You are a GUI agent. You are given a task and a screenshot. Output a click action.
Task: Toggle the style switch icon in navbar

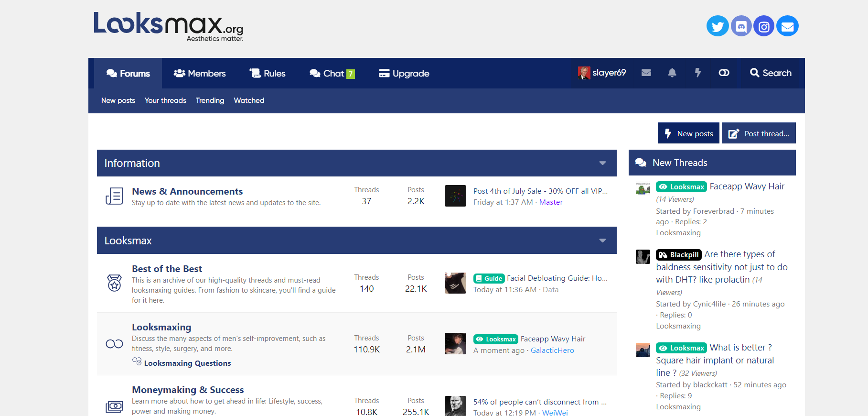pos(724,73)
